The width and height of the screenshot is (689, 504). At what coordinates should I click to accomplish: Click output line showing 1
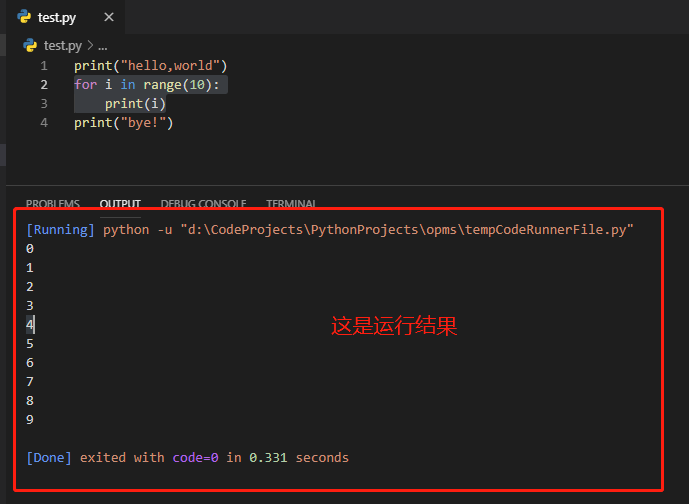coord(30,268)
